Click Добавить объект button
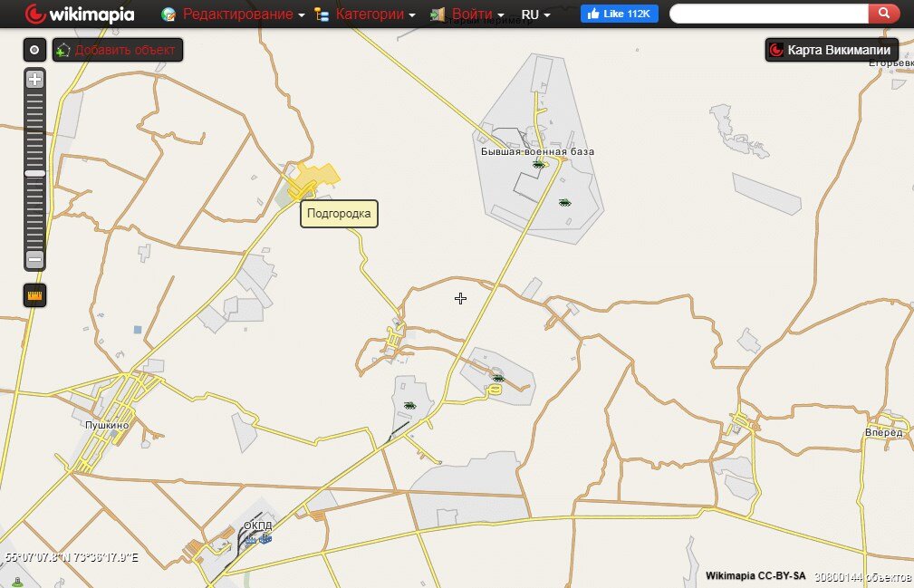Screen dimensions: 914x588 tap(118, 50)
